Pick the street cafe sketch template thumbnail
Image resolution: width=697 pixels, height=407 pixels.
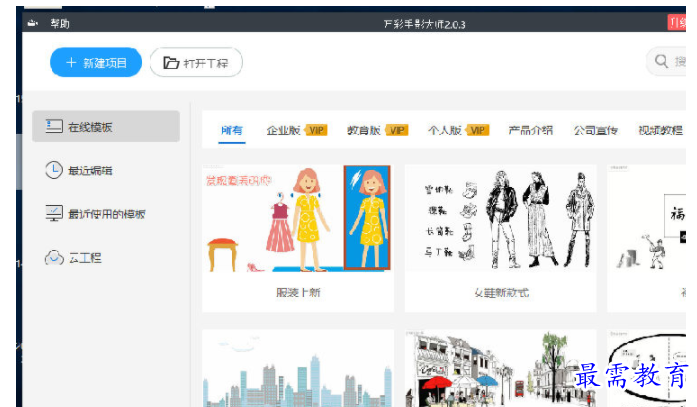tap(500, 370)
